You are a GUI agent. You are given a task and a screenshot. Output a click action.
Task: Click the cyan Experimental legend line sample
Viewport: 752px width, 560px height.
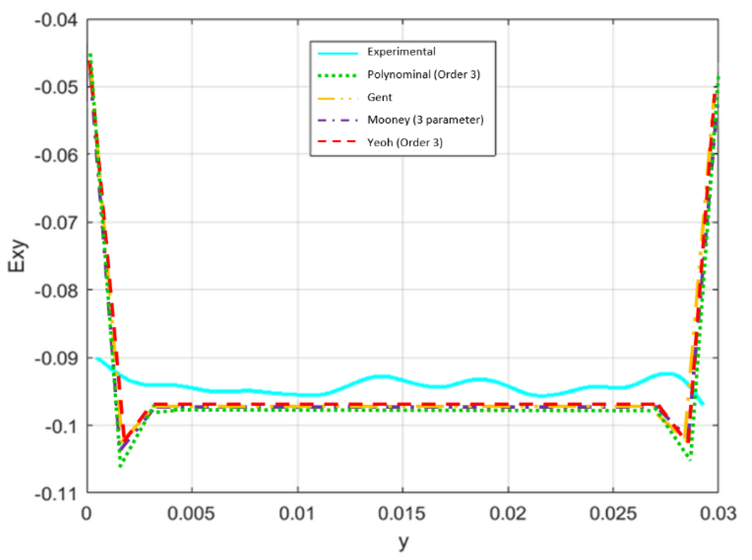pyautogui.click(x=338, y=53)
